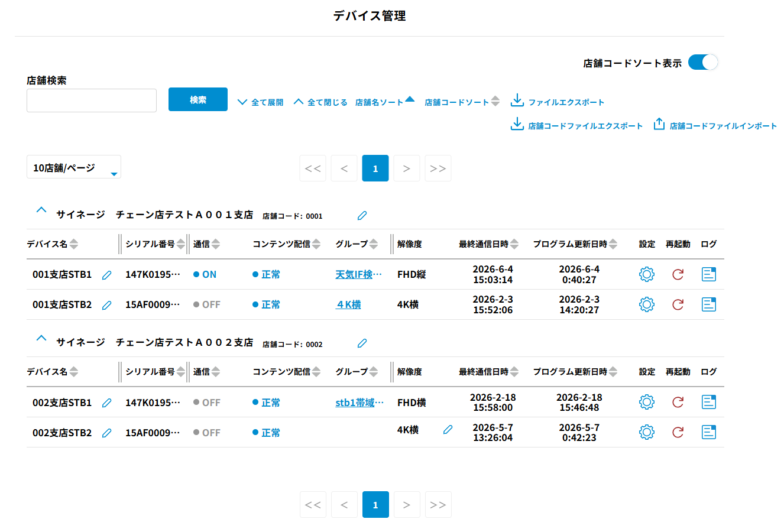Open settings gear for 001支店STB1
The height and width of the screenshot is (532, 784).
click(647, 274)
